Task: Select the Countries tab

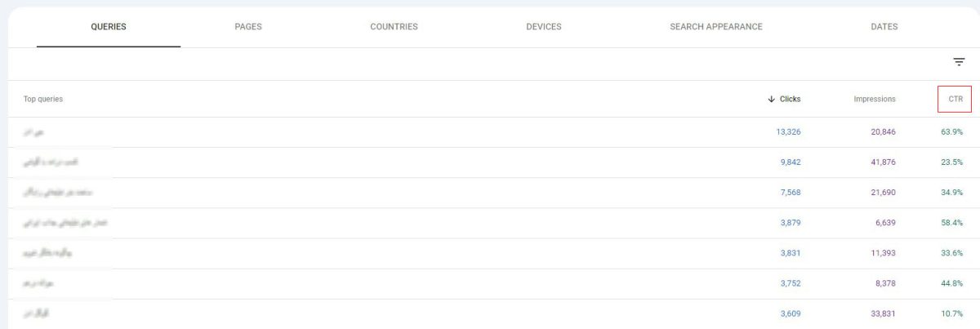Action: [394, 27]
